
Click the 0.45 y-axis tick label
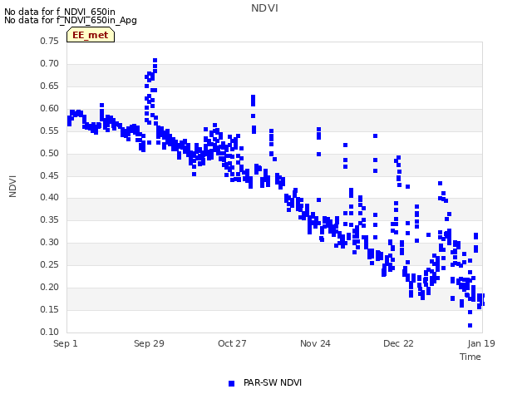50,175
